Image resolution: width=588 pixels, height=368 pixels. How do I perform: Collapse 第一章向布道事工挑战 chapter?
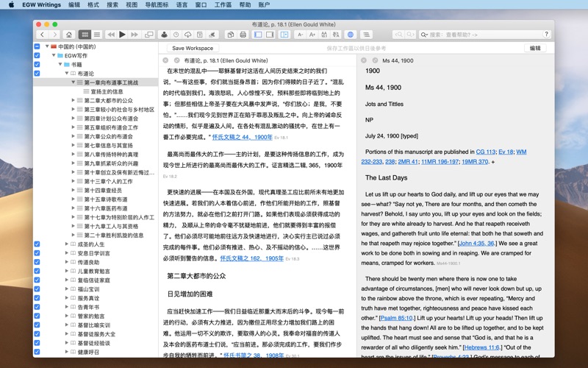(73, 82)
